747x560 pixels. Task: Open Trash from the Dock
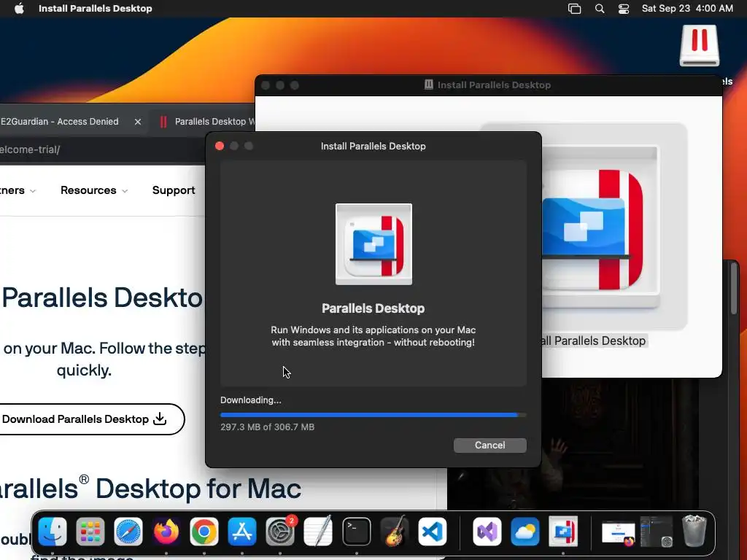pyautogui.click(x=694, y=532)
